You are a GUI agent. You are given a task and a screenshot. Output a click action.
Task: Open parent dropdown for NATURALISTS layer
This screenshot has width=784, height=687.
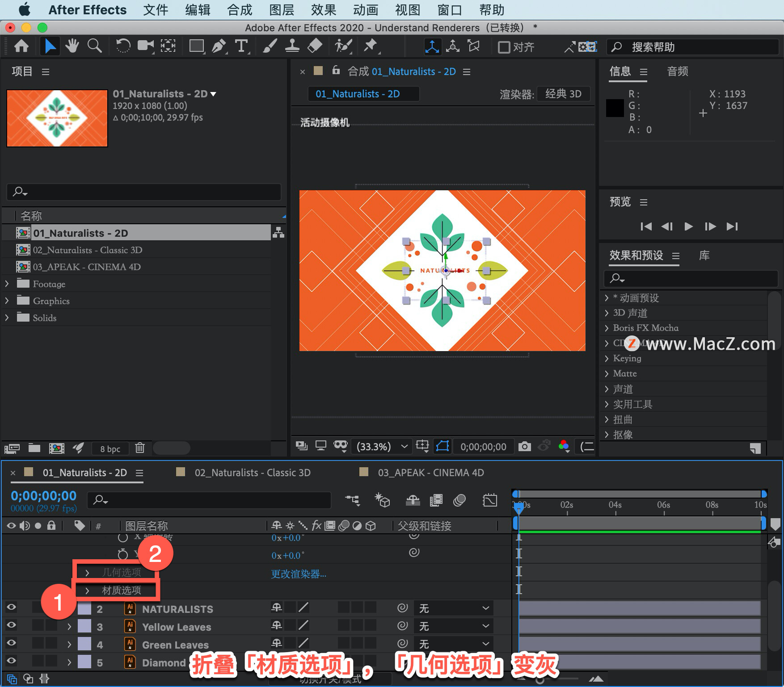point(453,608)
